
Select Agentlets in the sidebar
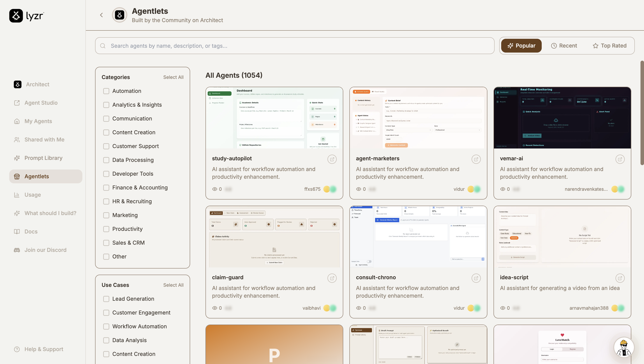coord(46,176)
